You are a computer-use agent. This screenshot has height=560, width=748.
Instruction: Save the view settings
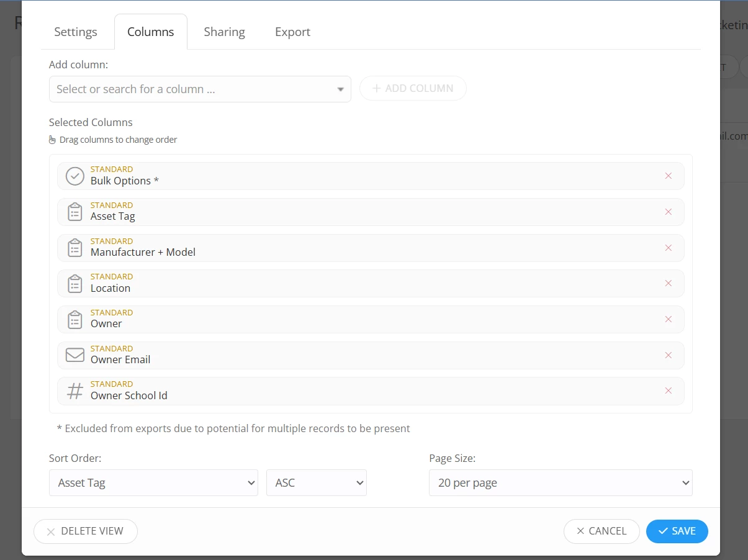coord(677,531)
